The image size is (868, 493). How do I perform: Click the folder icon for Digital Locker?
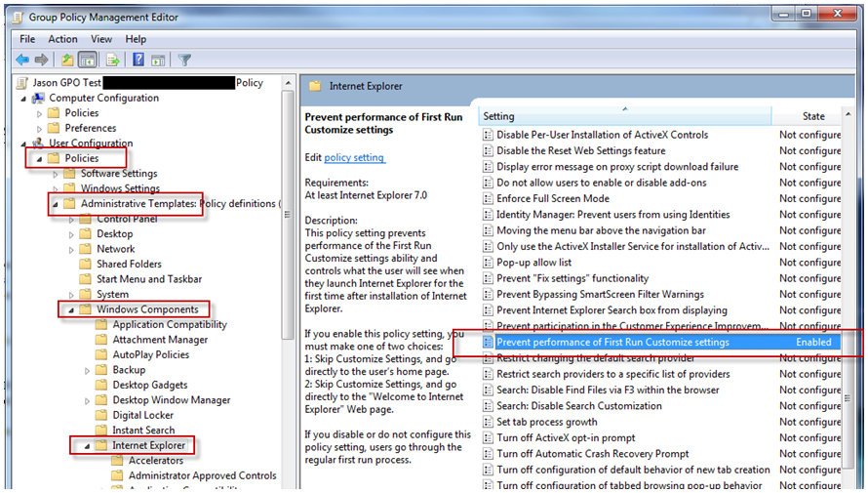(x=101, y=415)
